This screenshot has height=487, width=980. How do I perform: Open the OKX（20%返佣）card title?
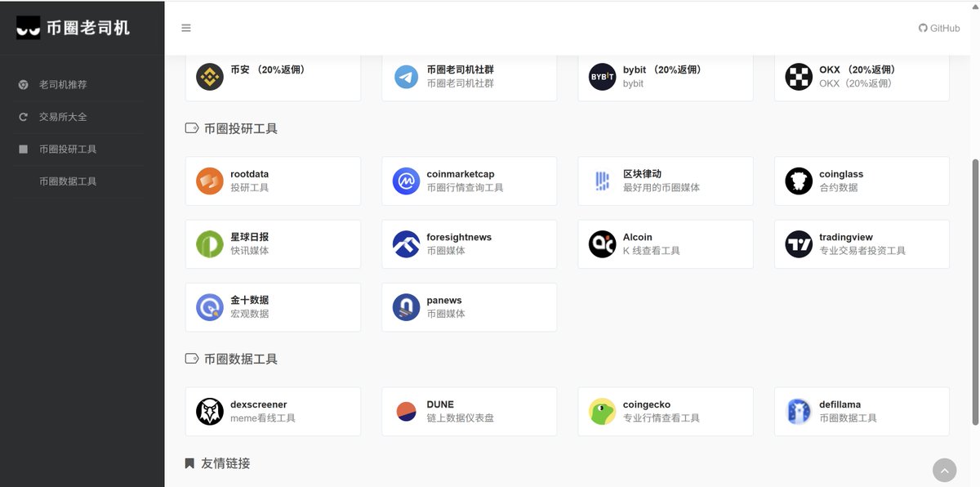point(859,70)
